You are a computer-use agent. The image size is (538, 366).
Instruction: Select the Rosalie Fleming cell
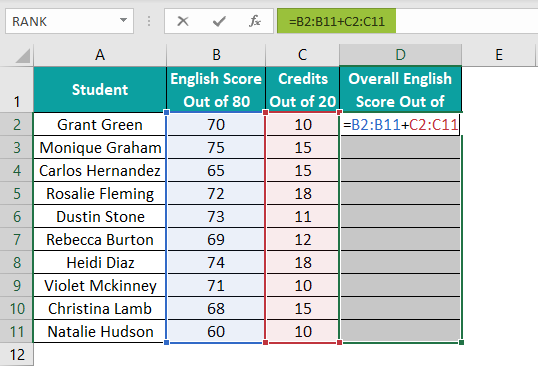coord(100,193)
